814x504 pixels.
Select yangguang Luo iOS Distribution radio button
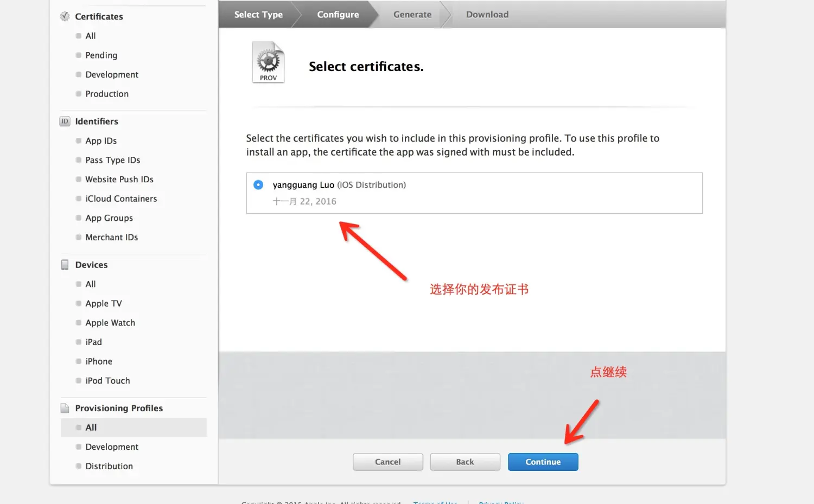tap(258, 185)
